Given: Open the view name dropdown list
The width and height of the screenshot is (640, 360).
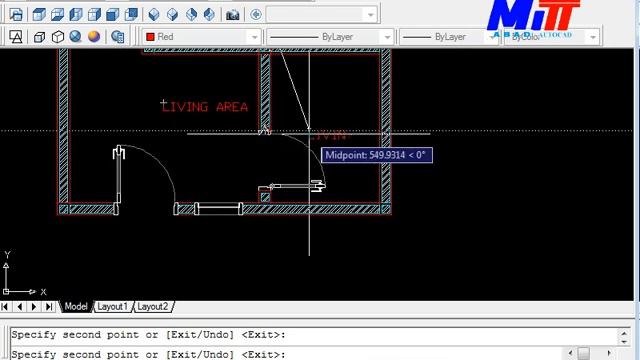Looking at the screenshot, I should point(370,15).
